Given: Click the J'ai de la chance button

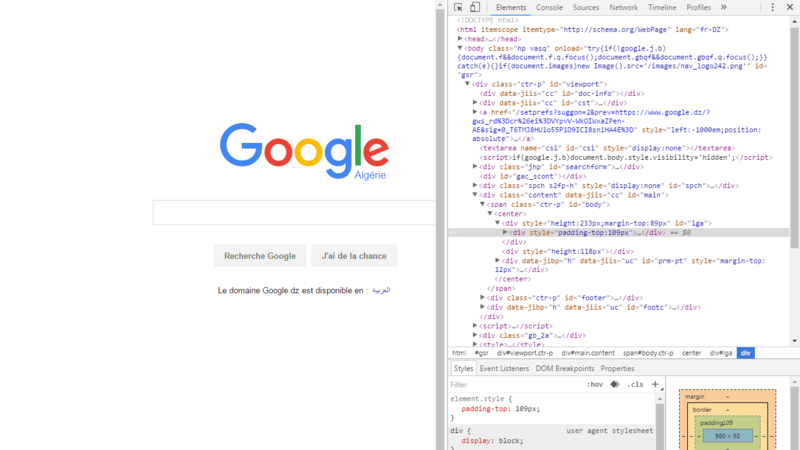Looking at the screenshot, I should tap(354, 256).
